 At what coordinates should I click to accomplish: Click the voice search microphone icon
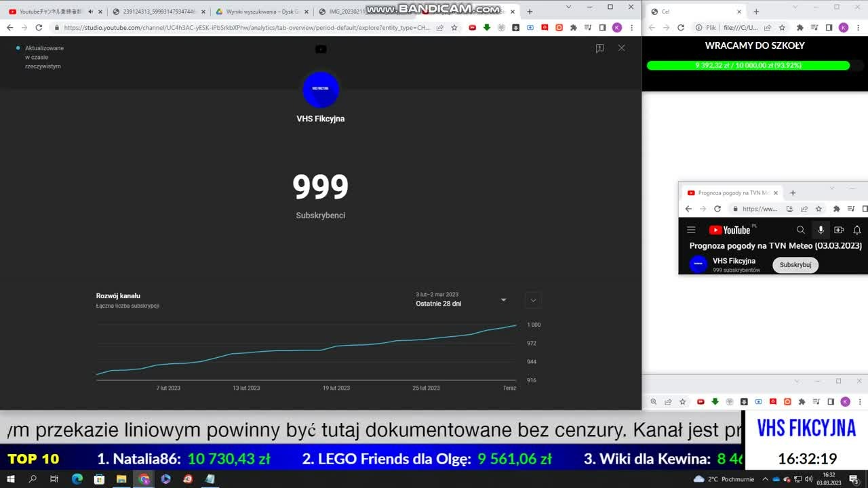(821, 230)
